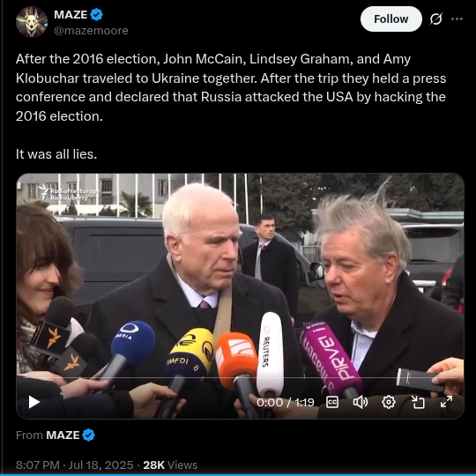Screen dimensions: 476x476
Task: Click the MAZE display name
Action: 71,15
